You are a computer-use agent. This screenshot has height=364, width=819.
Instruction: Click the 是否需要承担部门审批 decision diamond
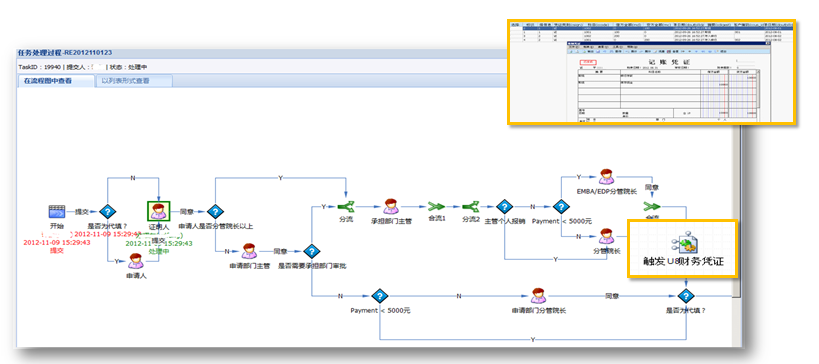311,252
